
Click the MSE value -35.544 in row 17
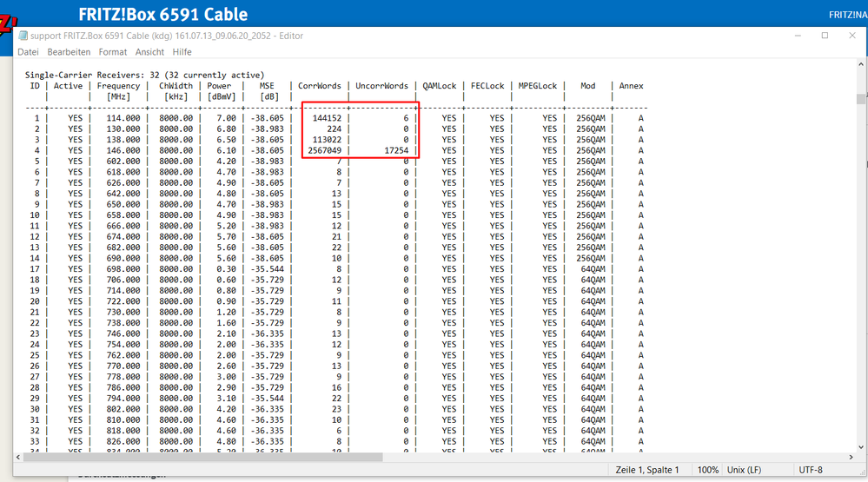coord(267,269)
